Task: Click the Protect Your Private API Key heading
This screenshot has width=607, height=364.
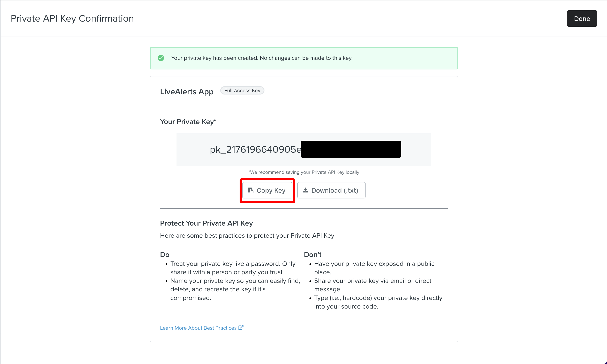Action: pos(206,223)
